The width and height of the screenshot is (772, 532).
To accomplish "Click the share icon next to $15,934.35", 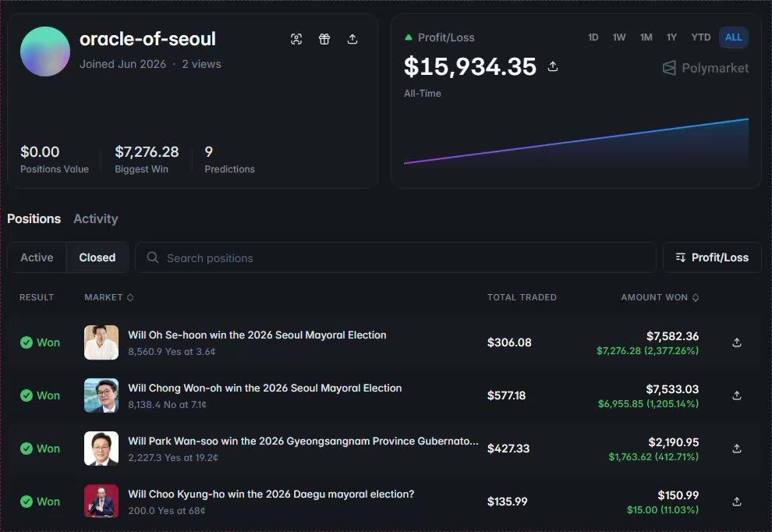I will click(x=552, y=66).
